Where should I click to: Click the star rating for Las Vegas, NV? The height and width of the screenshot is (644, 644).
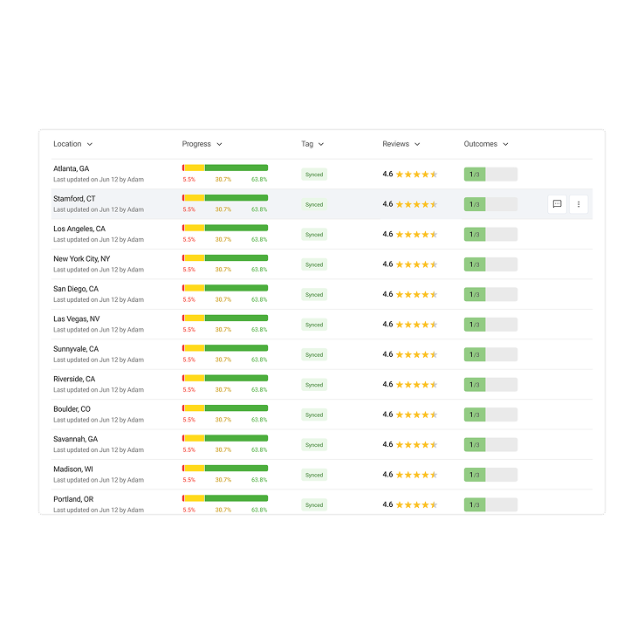click(416, 325)
